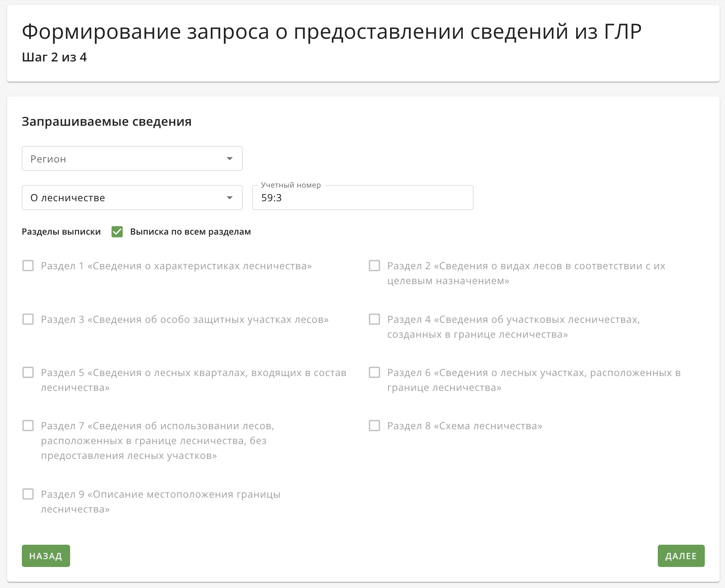Click the Раздел 8 «Схема лесничества» label
Image resolution: width=725 pixels, height=588 pixels.
(465, 426)
